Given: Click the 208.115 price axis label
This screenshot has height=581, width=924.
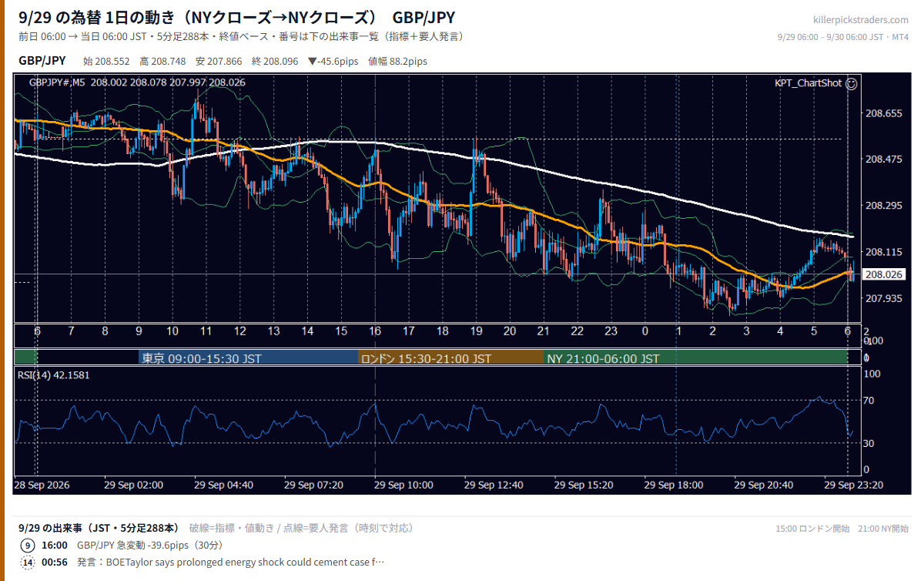Looking at the screenshot, I should coord(884,252).
